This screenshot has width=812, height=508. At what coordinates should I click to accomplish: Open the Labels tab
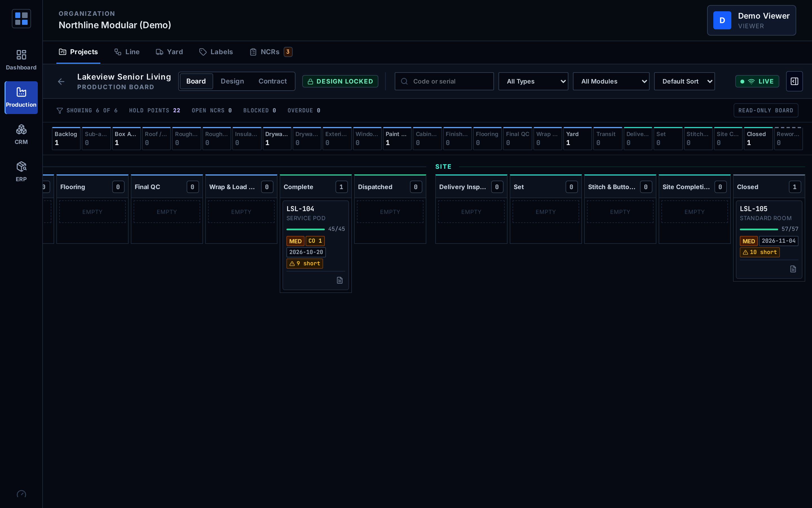216,52
